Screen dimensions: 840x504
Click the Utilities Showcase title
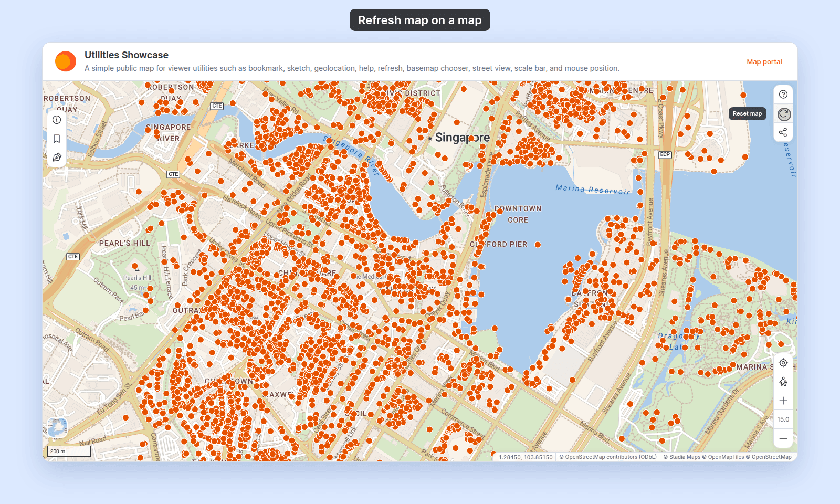(x=127, y=55)
